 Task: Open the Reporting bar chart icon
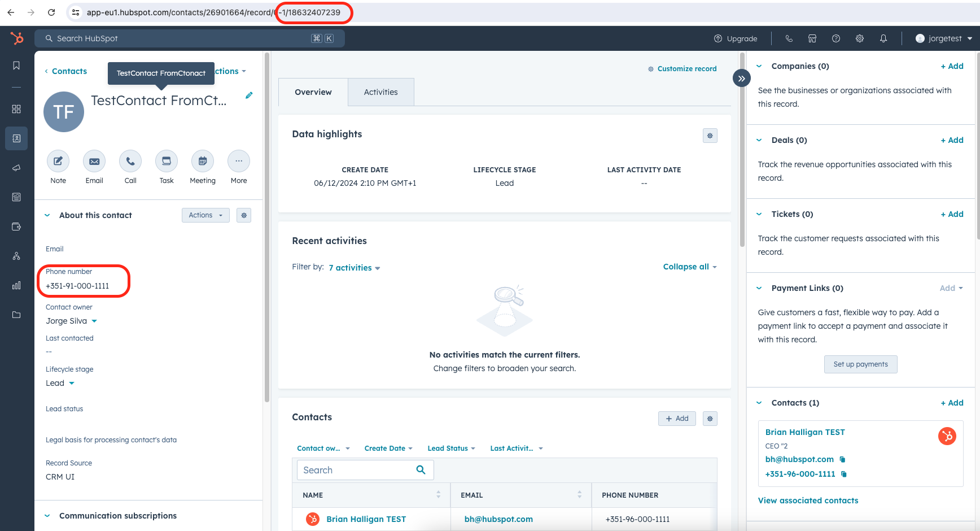pos(16,285)
